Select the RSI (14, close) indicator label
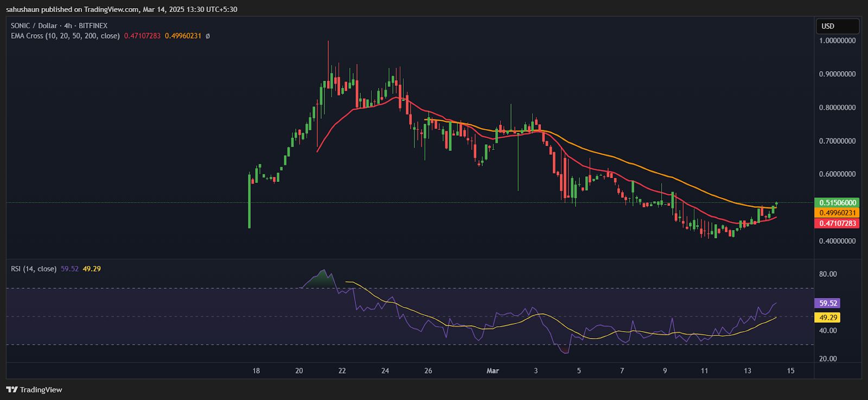The height and width of the screenshot is (400, 868). pos(34,269)
